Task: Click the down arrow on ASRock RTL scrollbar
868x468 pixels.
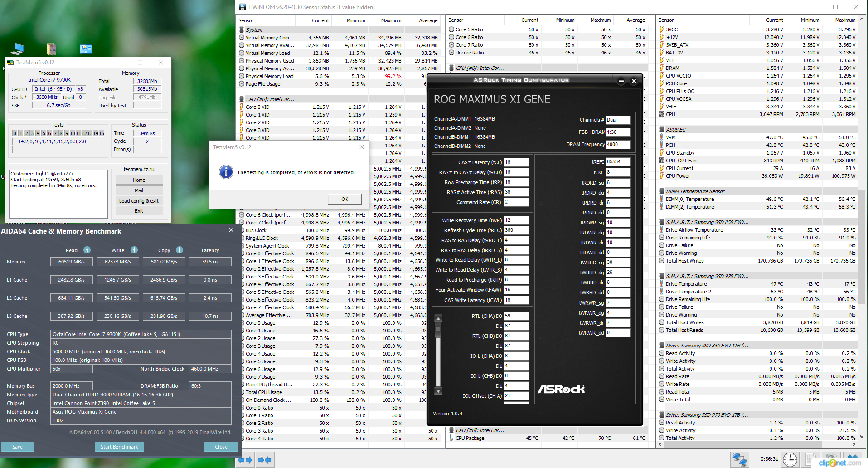Action: pos(438,390)
